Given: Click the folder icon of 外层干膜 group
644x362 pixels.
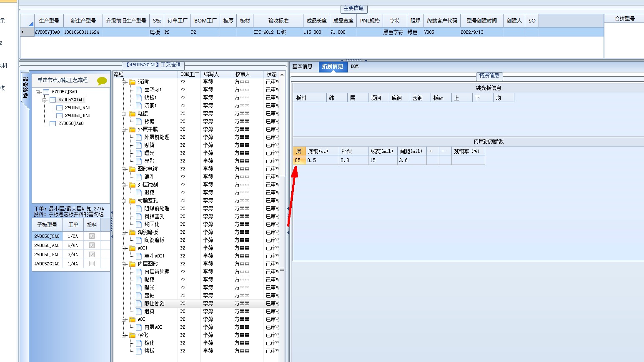Looking at the screenshot, I should point(132,130).
